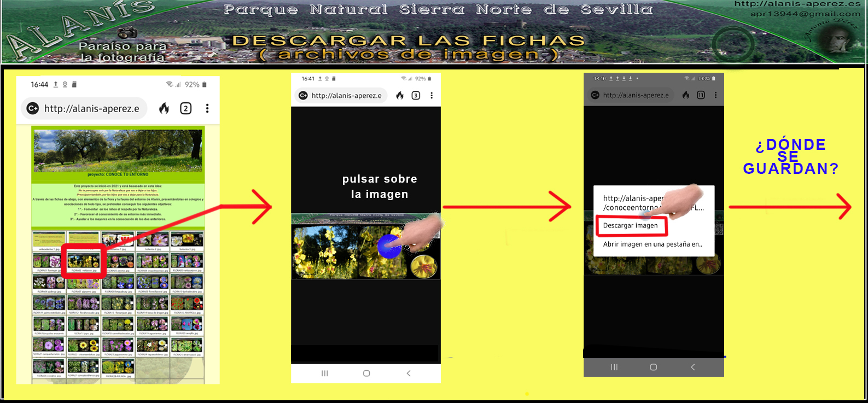Click the three-dot menu in the middle phone browser
The height and width of the screenshot is (403, 868).
(432, 96)
